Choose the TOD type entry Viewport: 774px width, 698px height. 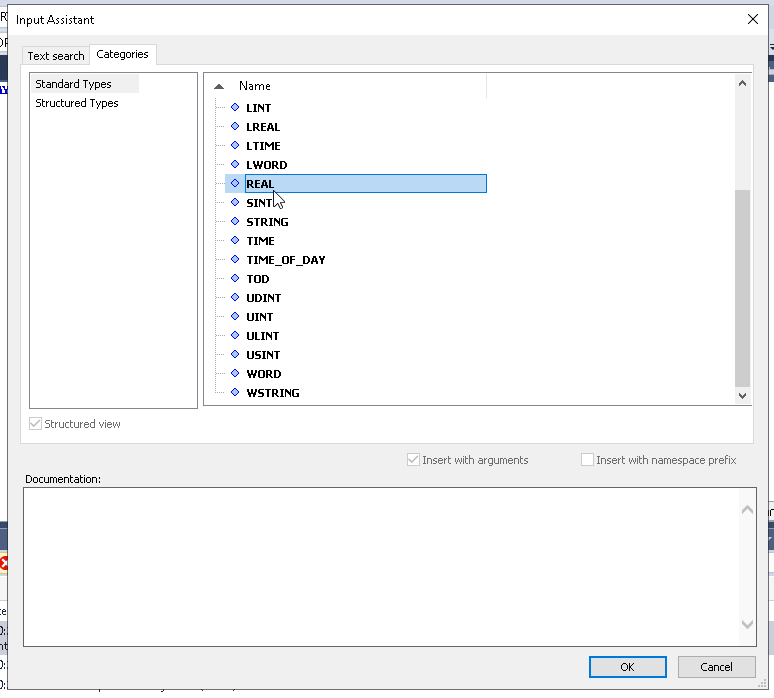[258, 279]
